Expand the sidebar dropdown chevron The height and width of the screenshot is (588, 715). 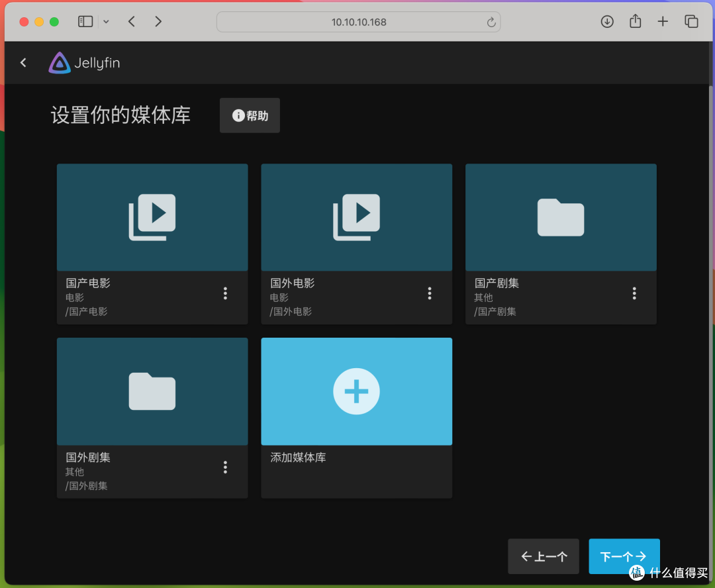[x=106, y=21]
